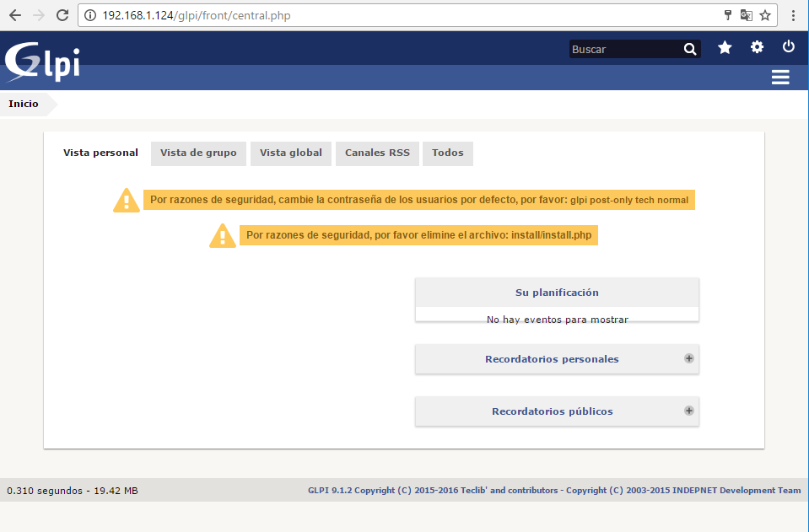Add a public reminder with plus icon
Screen dimensions: 809x532
pos(688,411)
